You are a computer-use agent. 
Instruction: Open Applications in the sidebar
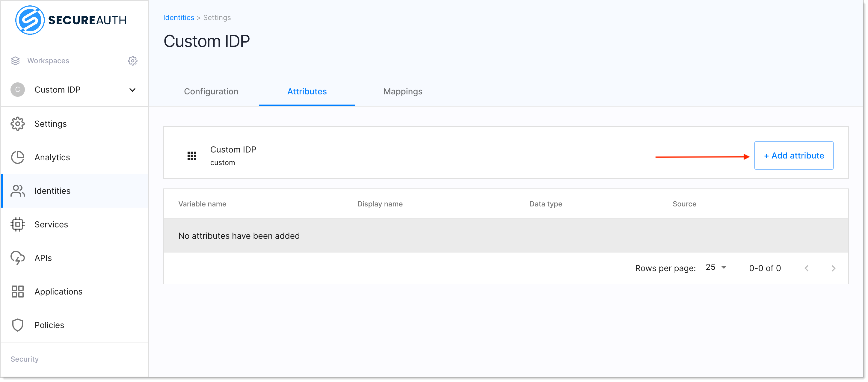coord(75,292)
